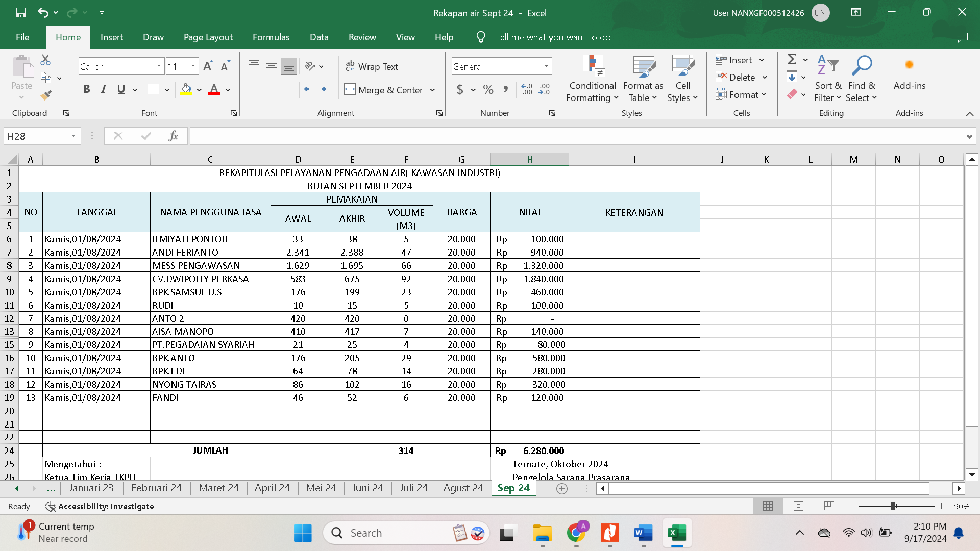Open Sort & Filter menu
The height and width of the screenshot is (551, 980).
[x=827, y=79]
